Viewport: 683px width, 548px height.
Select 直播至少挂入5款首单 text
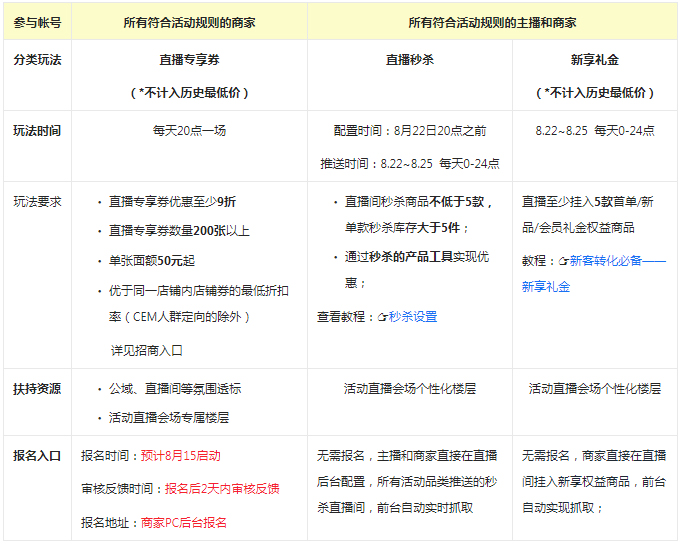pos(588,202)
